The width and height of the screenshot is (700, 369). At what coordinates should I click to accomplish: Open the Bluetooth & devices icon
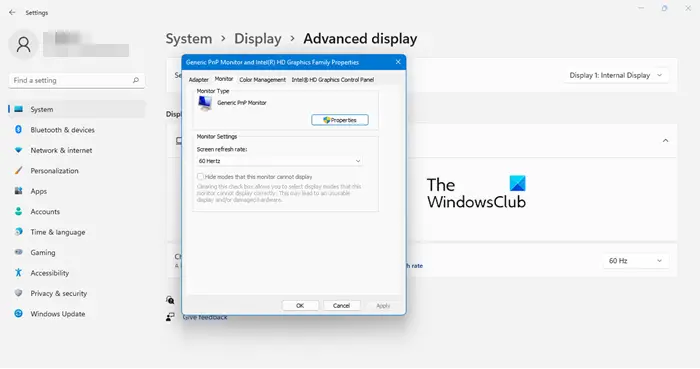[x=18, y=129]
